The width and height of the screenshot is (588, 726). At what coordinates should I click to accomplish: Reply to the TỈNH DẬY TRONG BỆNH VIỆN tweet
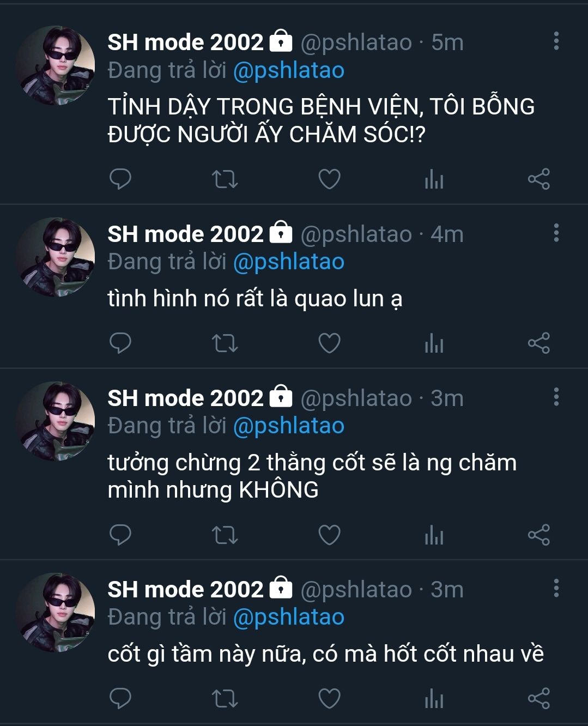pos(120,179)
